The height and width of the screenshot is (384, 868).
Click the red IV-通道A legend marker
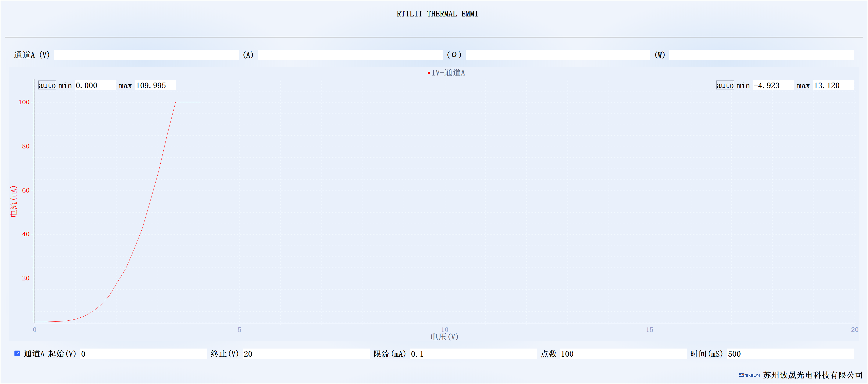tap(428, 73)
